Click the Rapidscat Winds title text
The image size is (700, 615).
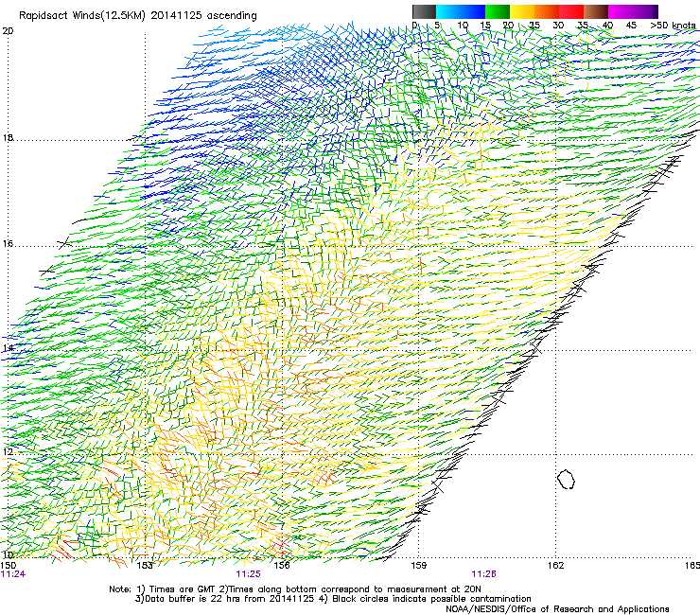(x=137, y=16)
